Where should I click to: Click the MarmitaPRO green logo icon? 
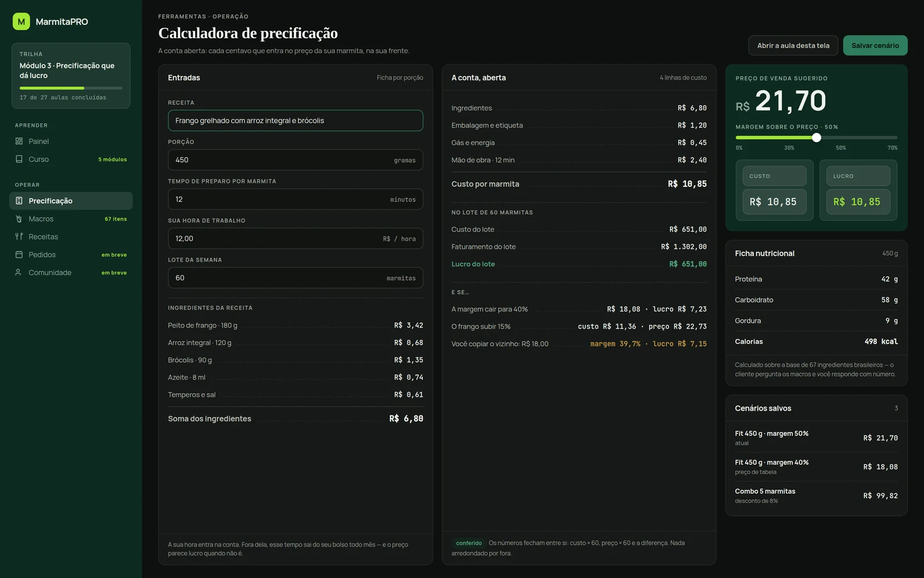21,21
